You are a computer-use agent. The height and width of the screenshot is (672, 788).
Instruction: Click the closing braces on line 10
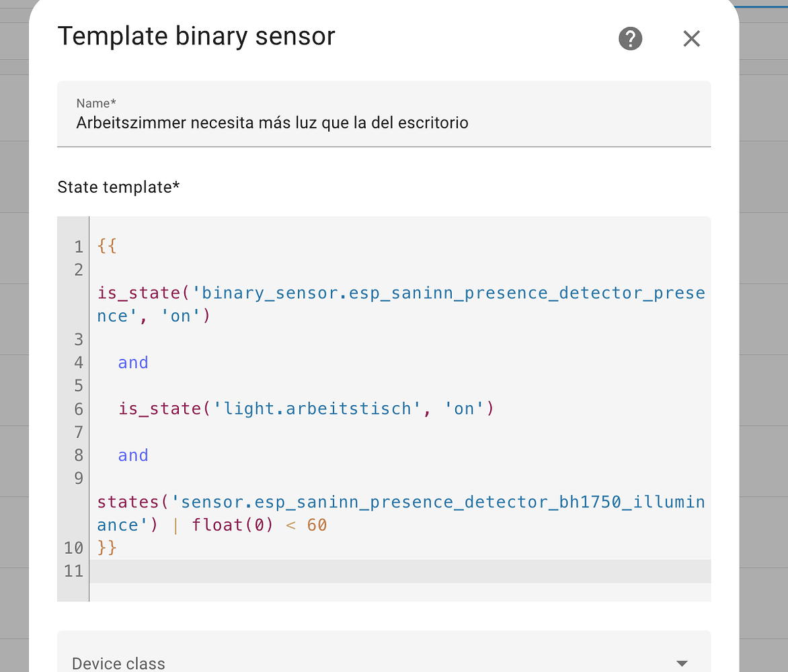[106, 548]
